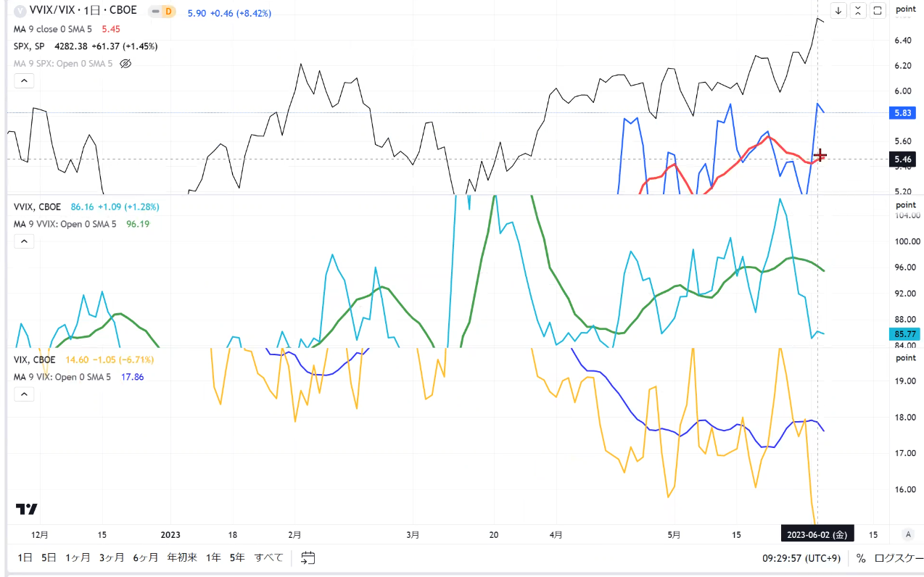Viewport: 924px width, 577px height.
Task: Set the range to 1ヶ月
Action: [x=78, y=557]
